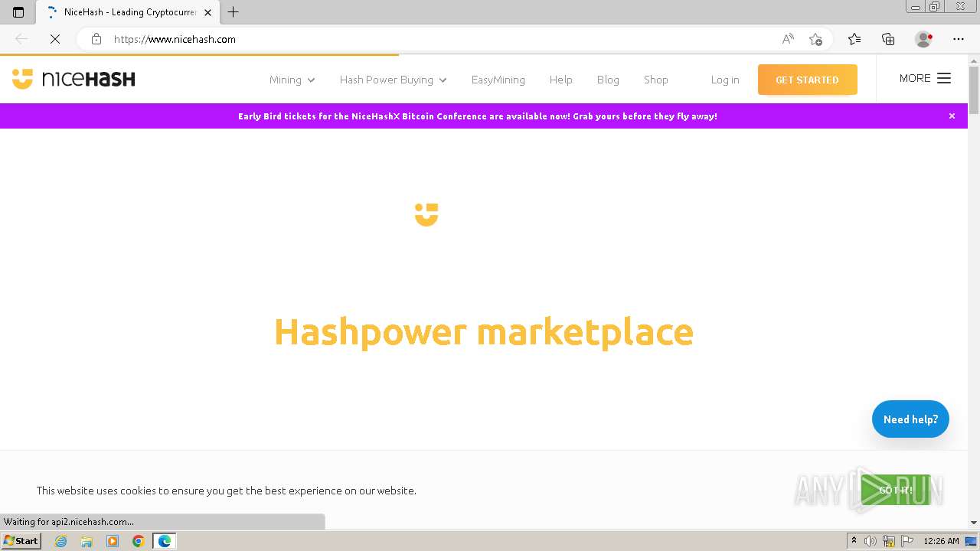Select Edge icon in taskbar
Screen dimensions: 980x551
165,541
